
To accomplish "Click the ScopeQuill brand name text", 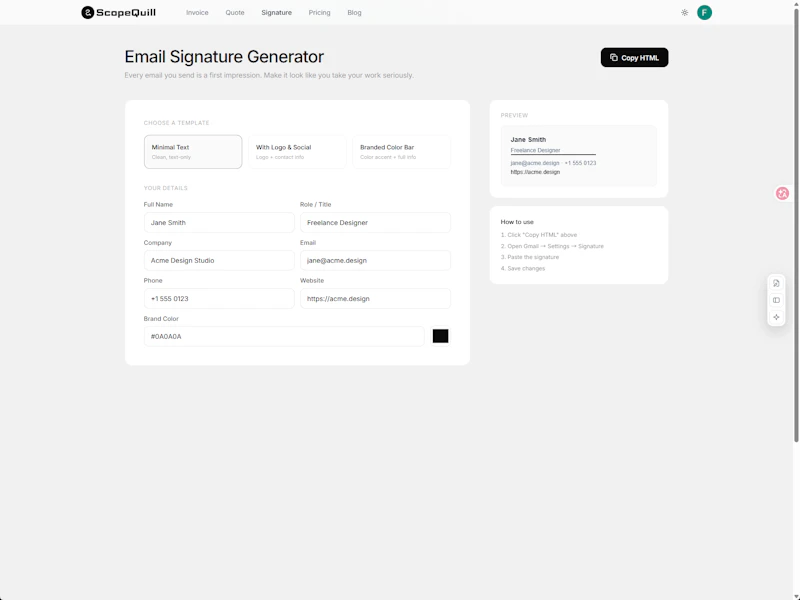I will coord(126,12).
